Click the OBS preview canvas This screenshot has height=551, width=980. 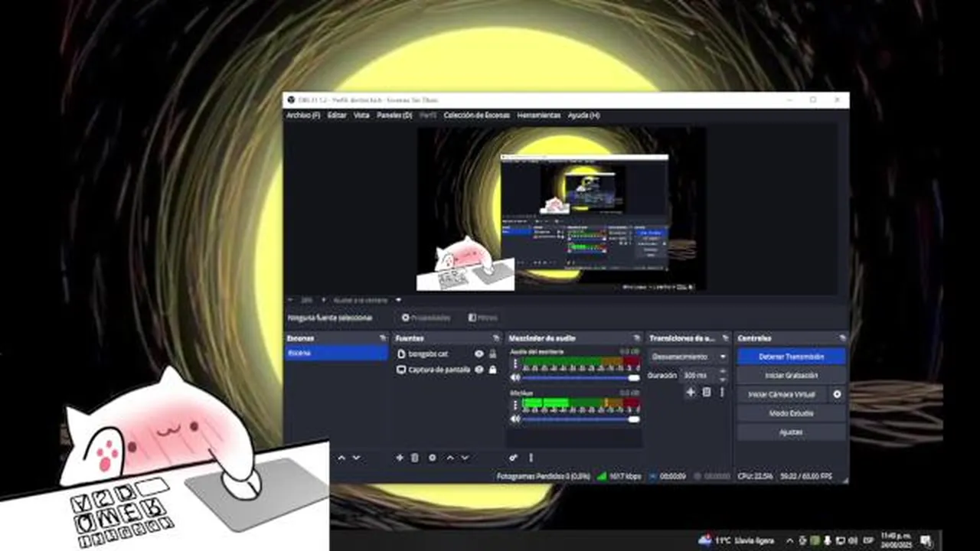click(x=561, y=209)
